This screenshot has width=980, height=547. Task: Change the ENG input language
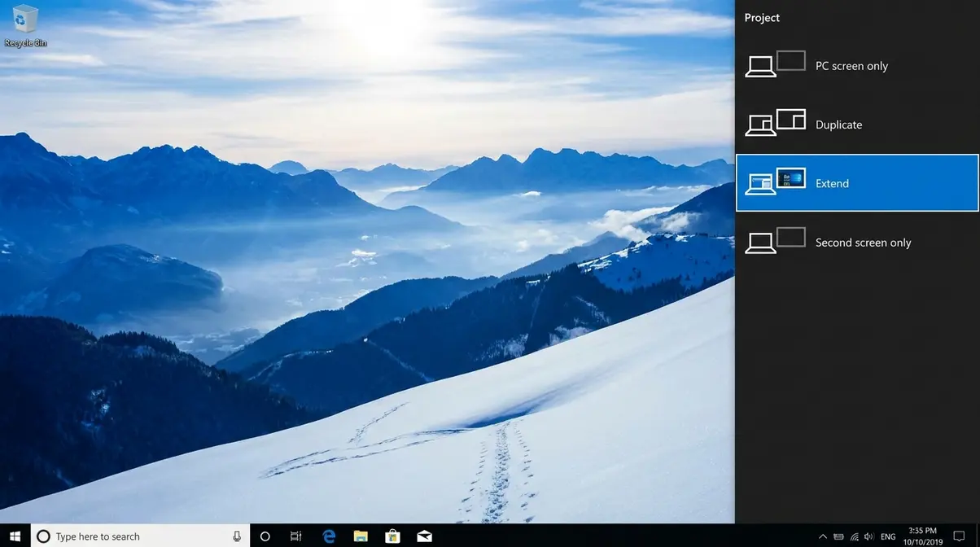point(888,536)
